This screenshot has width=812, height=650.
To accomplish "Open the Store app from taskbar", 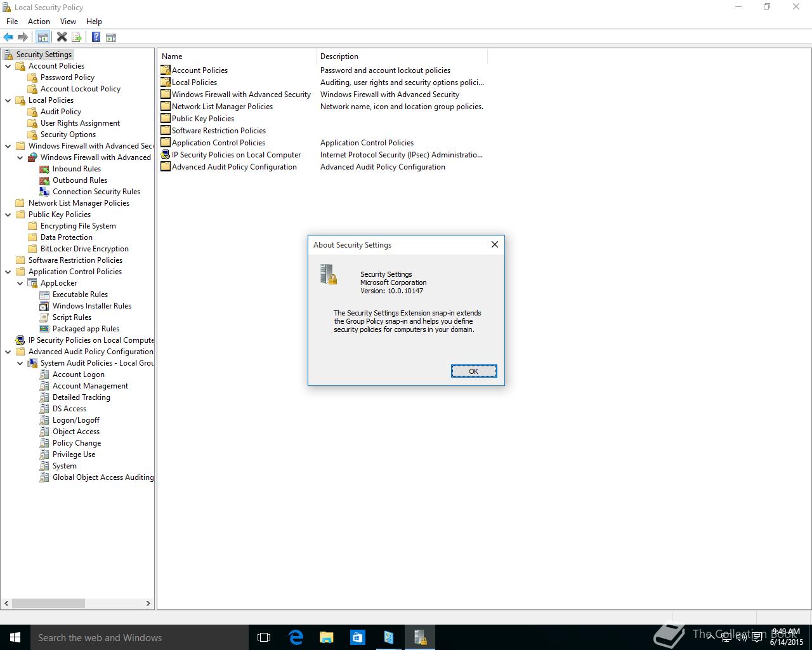I will [x=358, y=637].
